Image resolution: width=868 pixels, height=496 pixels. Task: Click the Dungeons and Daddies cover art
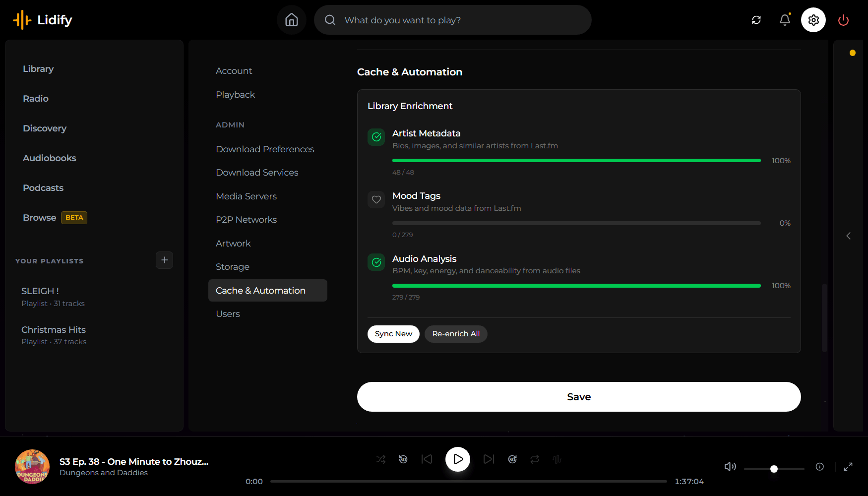pyautogui.click(x=32, y=466)
